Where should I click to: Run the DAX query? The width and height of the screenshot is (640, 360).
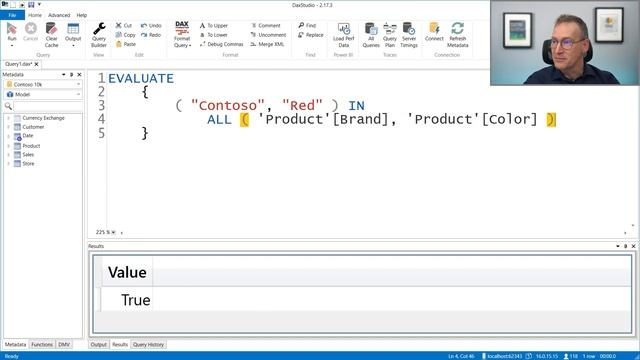coord(12,32)
